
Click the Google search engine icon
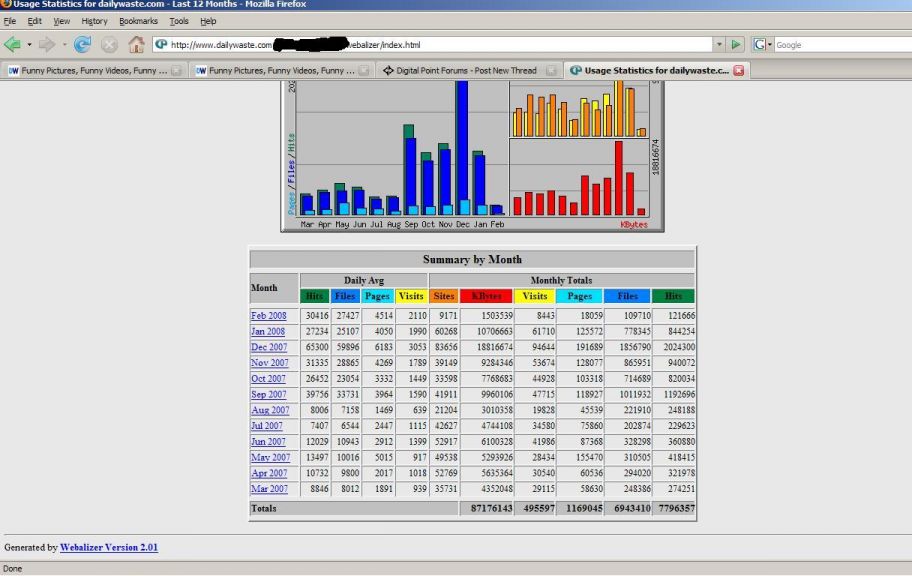click(758, 44)
